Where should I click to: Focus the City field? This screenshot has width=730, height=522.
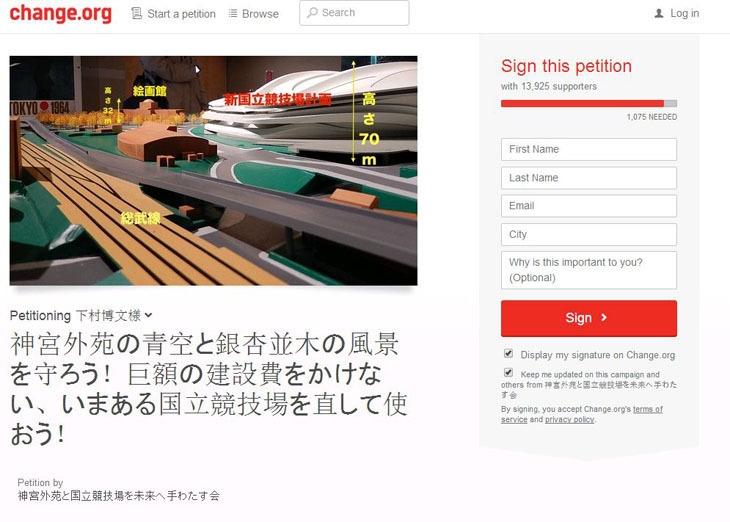tap(589, 234)
